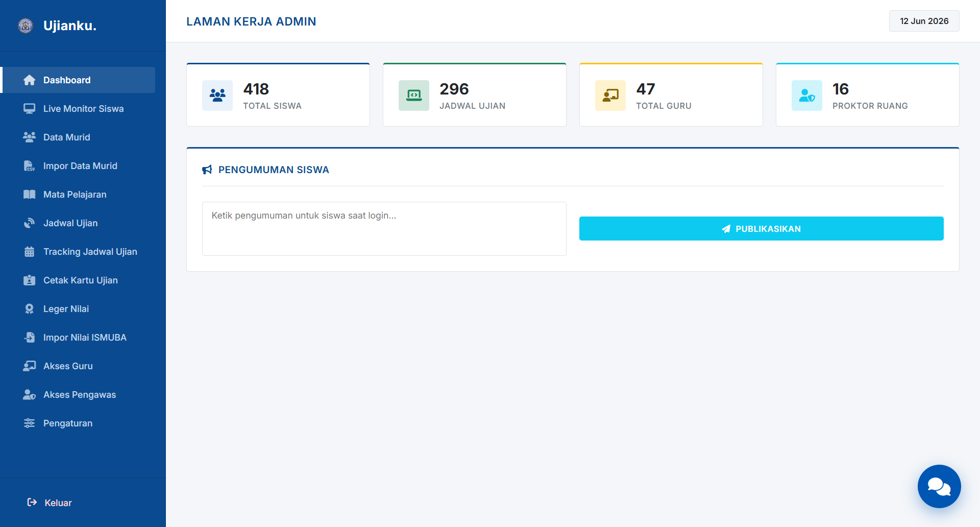Click the Pengaturan sliders icon
The image size is (980, 527).
point(30,423)
